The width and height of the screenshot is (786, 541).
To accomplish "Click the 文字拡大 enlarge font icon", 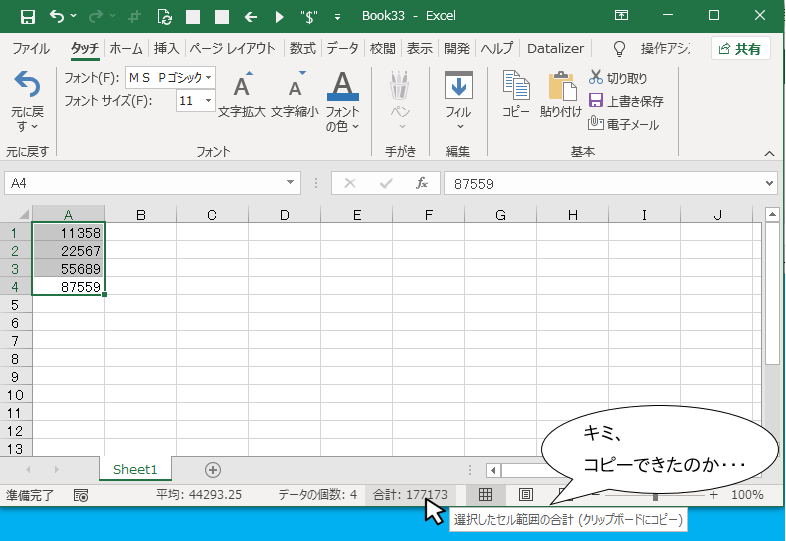I will [242, 95].
